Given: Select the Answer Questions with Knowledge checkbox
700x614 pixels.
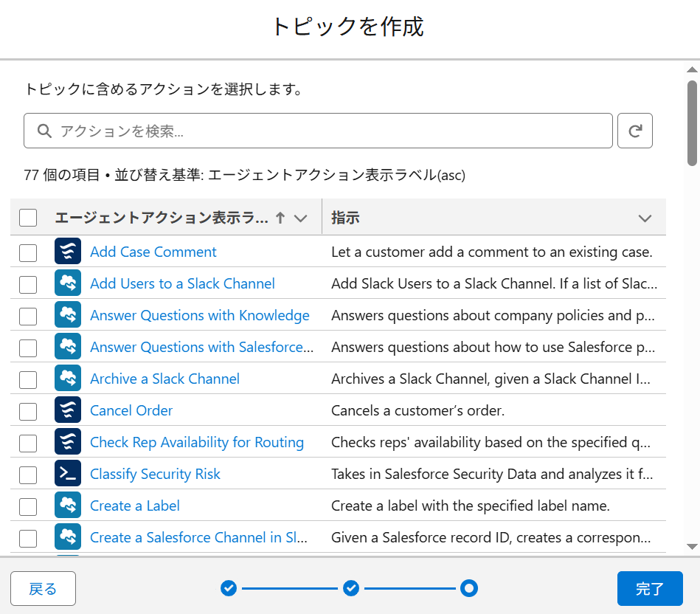Looking at the screenshot, I should pyautogui.click(x=28, y=316).
